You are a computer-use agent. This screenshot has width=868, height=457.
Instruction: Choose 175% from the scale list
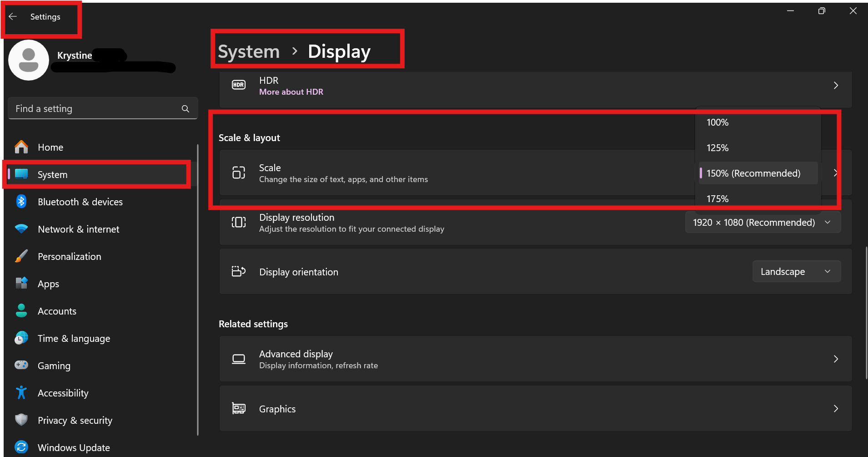point(717,199)
